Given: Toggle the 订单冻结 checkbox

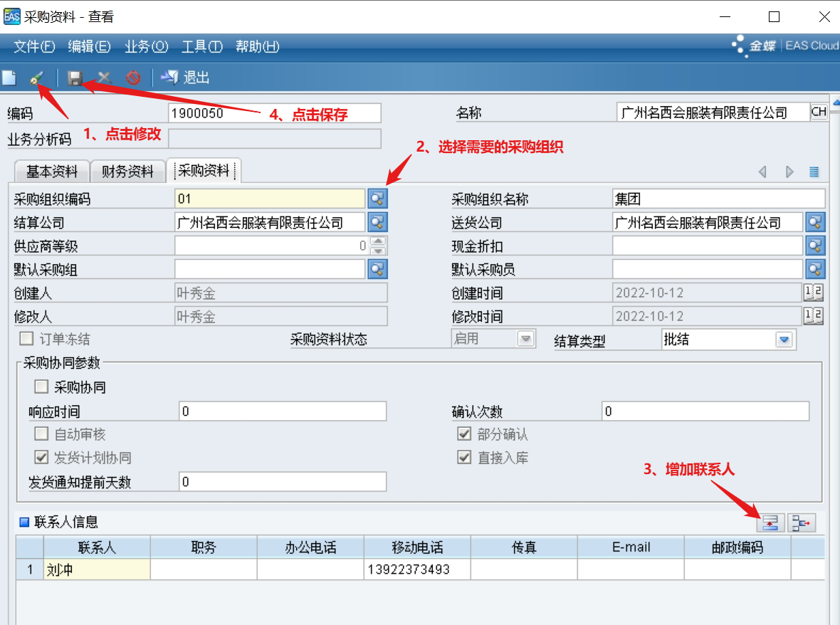Looking at the screenshot, I should coord(27,339).
